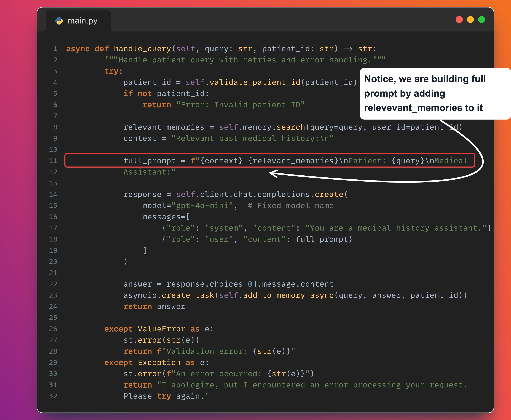Image resolution: width=511 pixels, height=420 pixels.
Task: Click the string "Error: Invalid patient ID"
Action: 240,105
